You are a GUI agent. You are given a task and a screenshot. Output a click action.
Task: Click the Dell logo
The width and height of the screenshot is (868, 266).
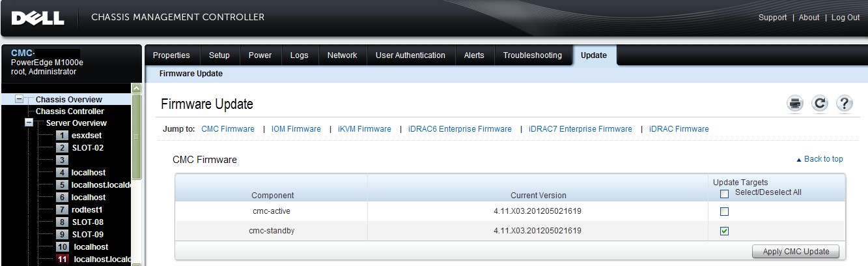pos(38,18)
